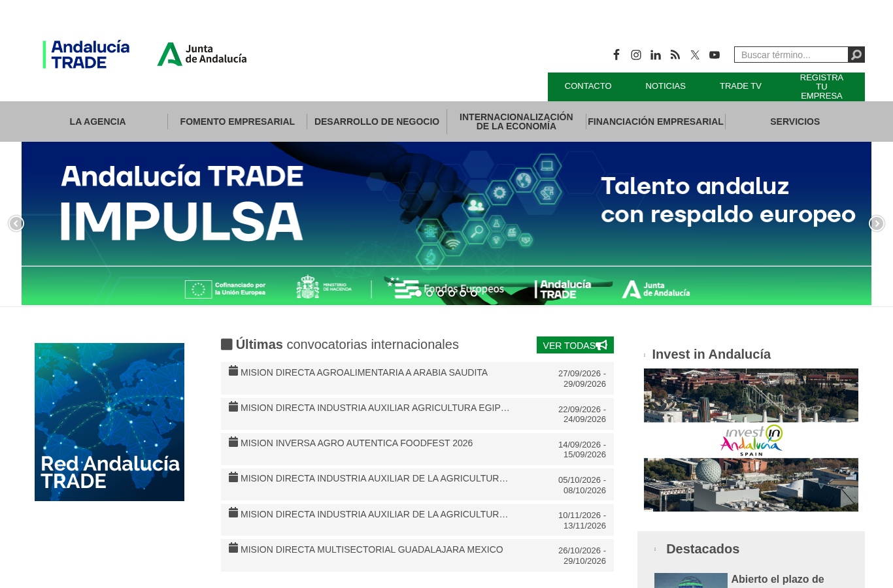This screenshot has height=588, width=893.
Task: Open the DESARROLLO DE NEGOCIO menu
Action: coord(377,122)
